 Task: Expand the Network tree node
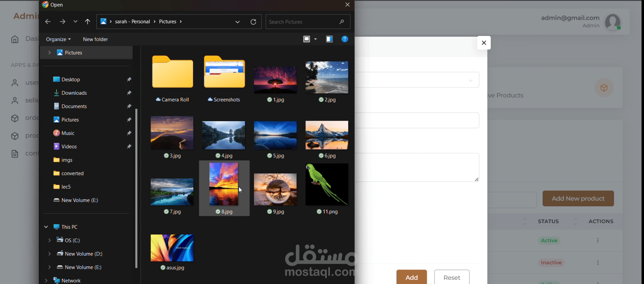[x=46, y=280]
